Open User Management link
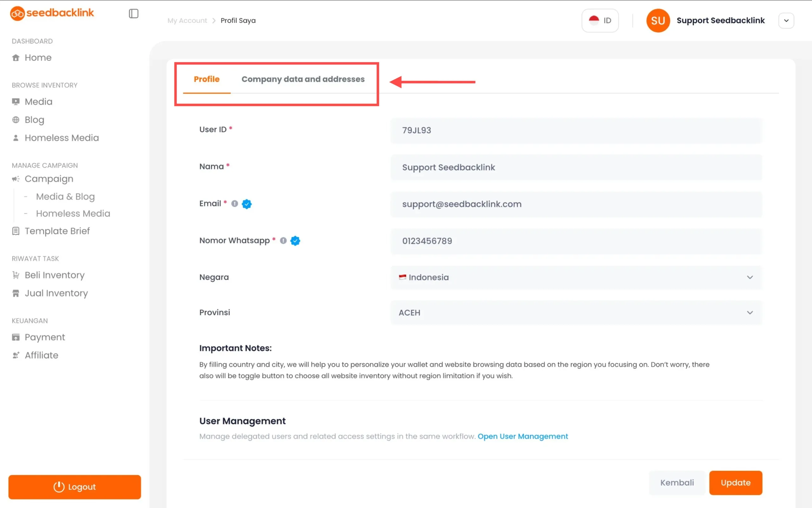The image size is (812, 508). click(523, 437)
